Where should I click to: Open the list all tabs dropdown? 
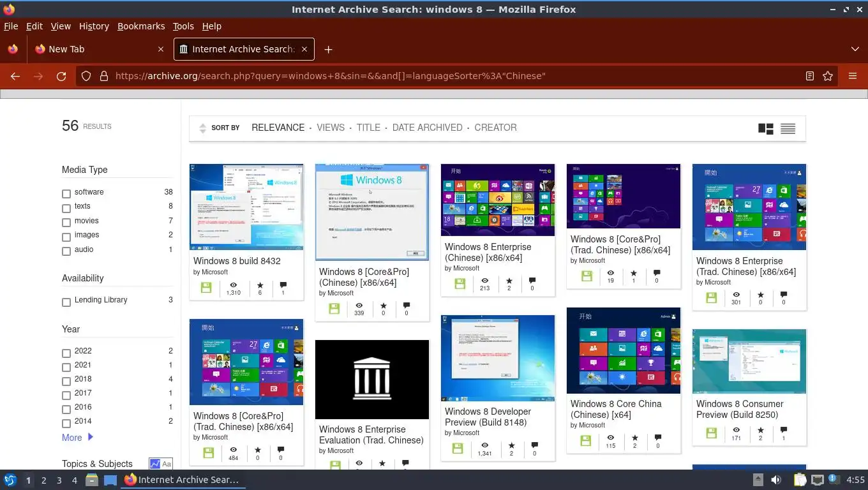(x=855, y=49)
